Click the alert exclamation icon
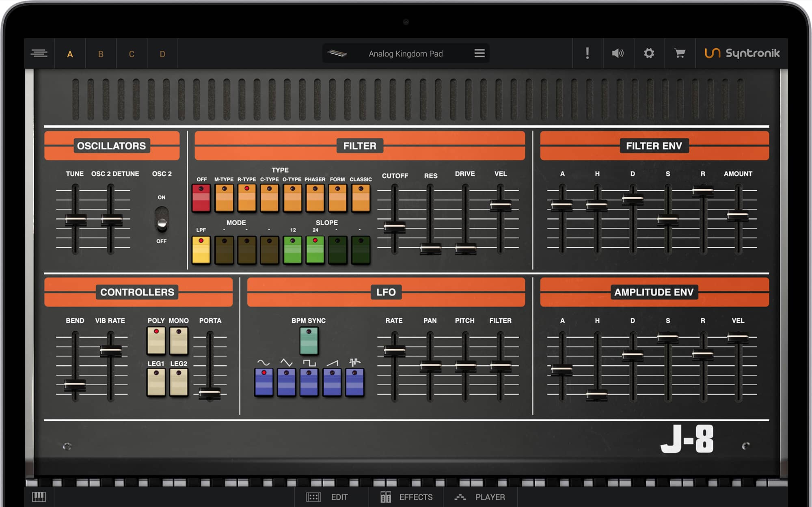 pos(587,53)
